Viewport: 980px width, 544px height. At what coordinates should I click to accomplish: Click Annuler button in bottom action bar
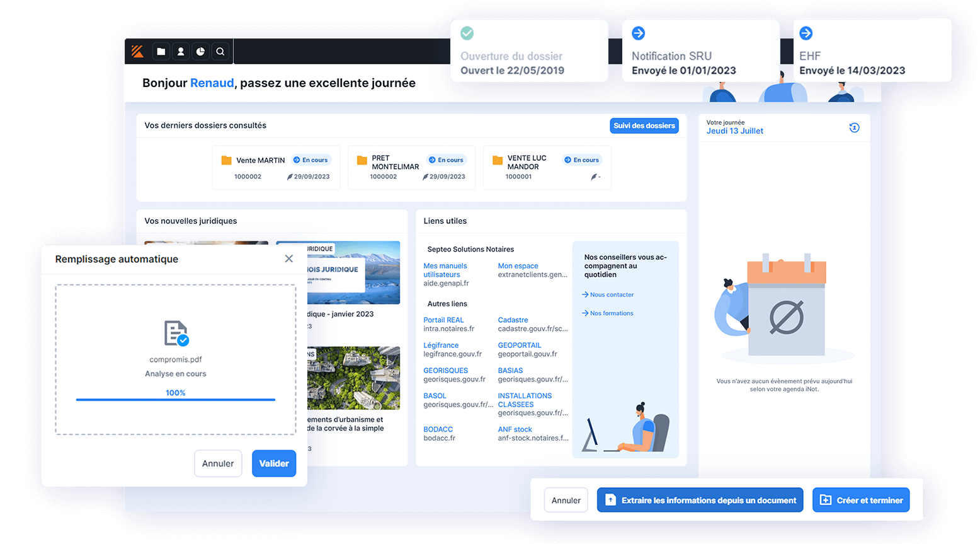click(x=566, y=500)
